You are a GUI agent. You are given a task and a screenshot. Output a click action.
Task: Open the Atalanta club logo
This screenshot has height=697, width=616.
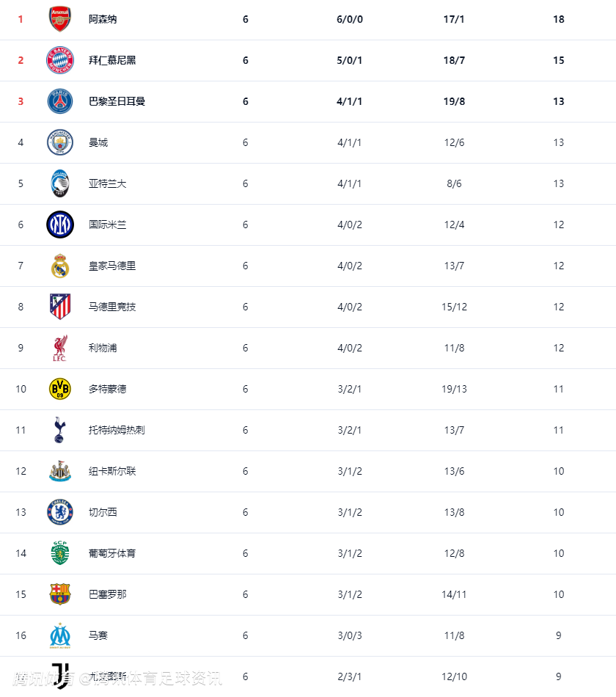[x=60, y=183]
